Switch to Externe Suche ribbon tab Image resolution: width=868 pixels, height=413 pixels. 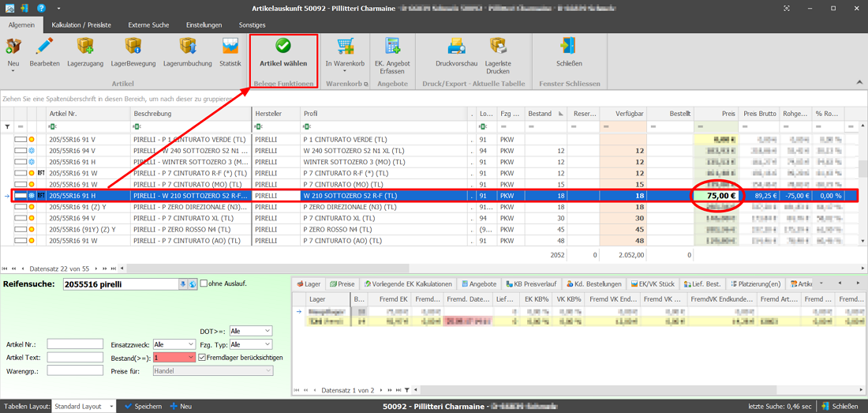tap(148, 25)
